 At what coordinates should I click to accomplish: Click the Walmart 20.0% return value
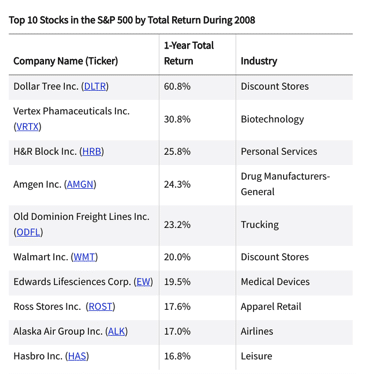tap(177, 257)
